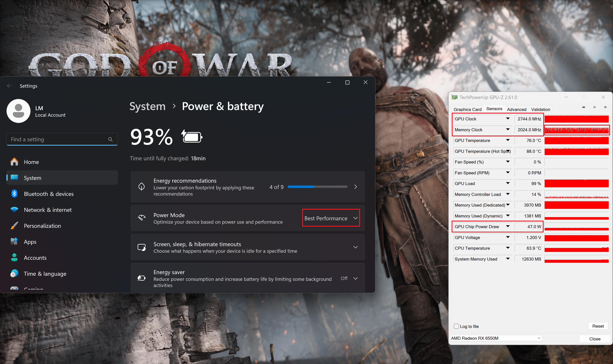
Task: Open the Advanced tab in GPU-Z
Action: 517,109
